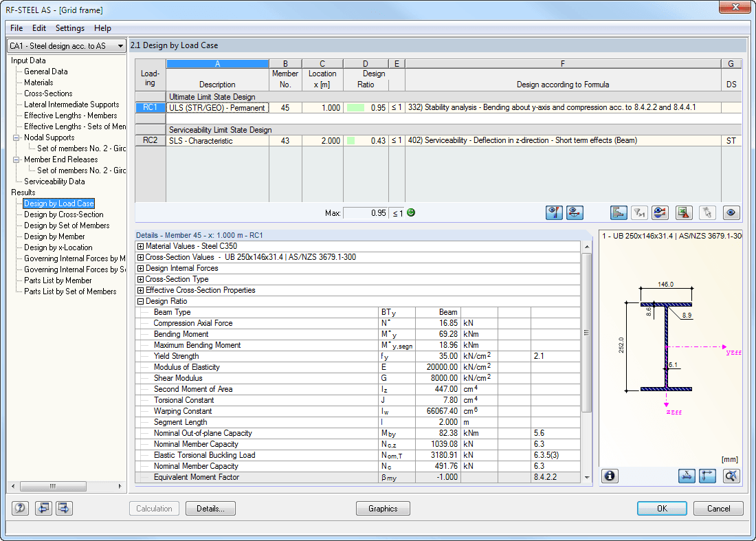This screenshot has height=541, width=756.
Task: Toggle principal axes display icon
Action: click(x=707, y=476)
